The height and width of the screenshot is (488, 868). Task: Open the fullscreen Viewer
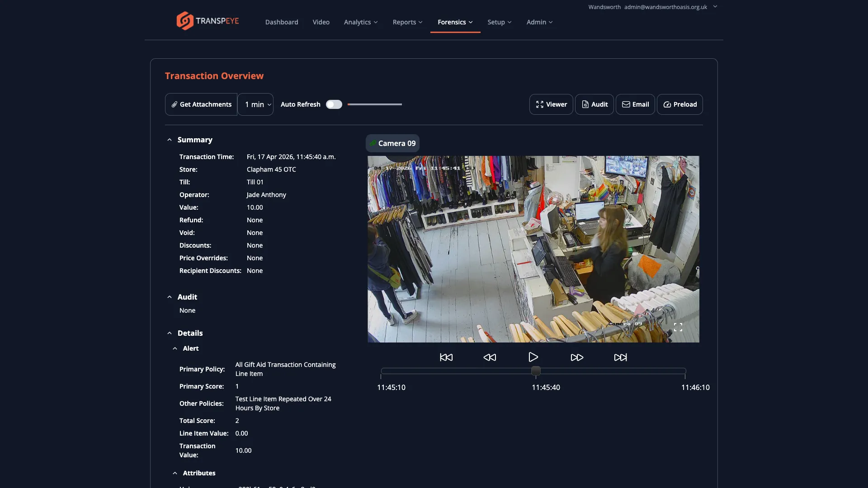[551, 104]
